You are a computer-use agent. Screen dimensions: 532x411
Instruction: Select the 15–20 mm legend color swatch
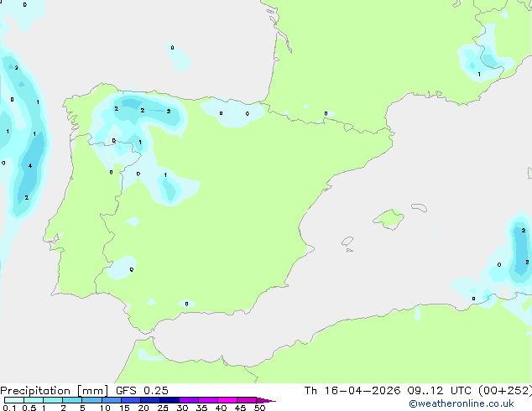coord(130,400)
